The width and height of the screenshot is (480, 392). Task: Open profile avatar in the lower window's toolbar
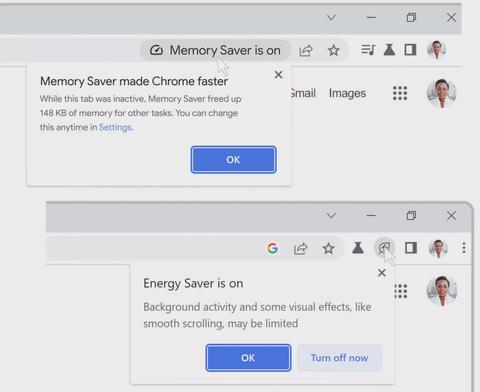(438, 248)
